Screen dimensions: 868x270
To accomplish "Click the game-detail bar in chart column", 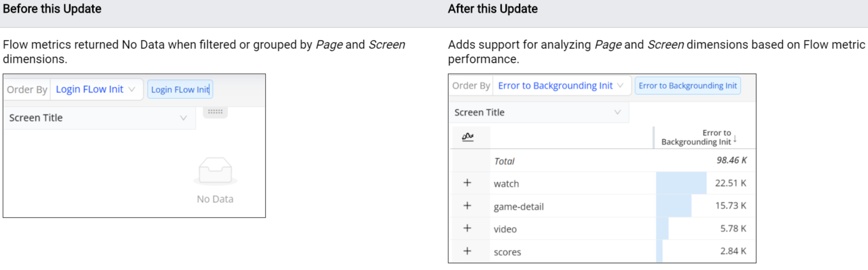I will click(x=673, y=206).
